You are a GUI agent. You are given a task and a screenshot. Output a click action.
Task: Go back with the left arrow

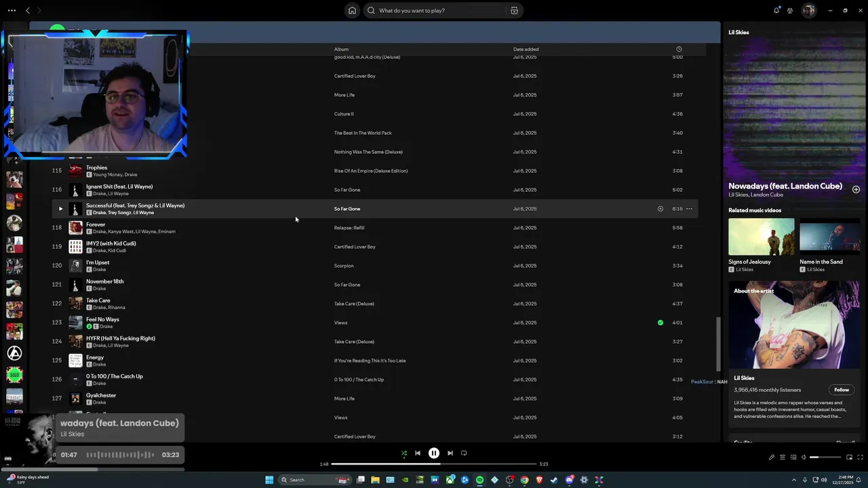[x=28, y=10]
